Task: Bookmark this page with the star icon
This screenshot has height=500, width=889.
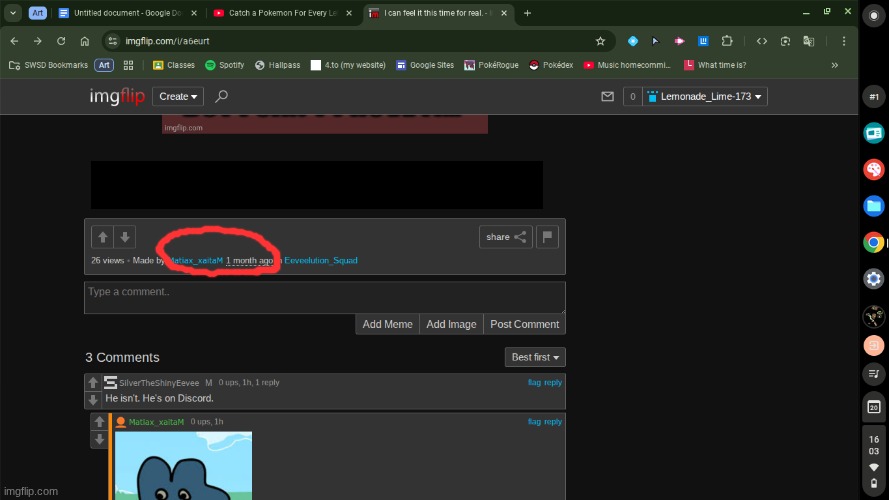Action: point(600,41)
